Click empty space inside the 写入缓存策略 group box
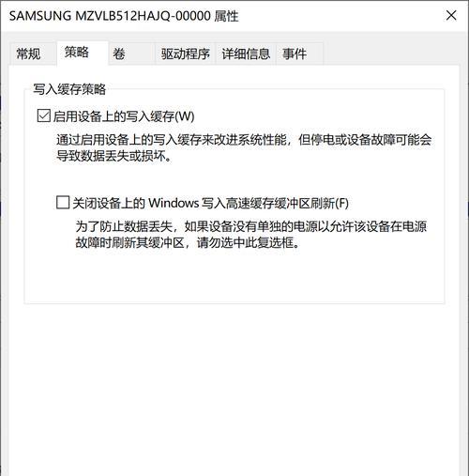Screen dimensions: 469x476 (x=234, y=277)
